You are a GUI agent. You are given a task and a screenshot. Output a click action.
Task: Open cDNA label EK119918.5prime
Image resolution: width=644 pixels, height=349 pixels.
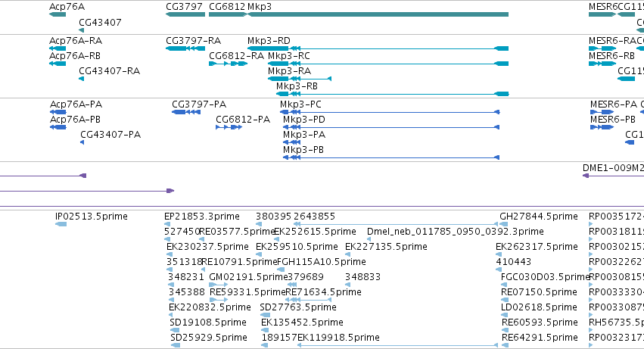[x=338, y=338]
